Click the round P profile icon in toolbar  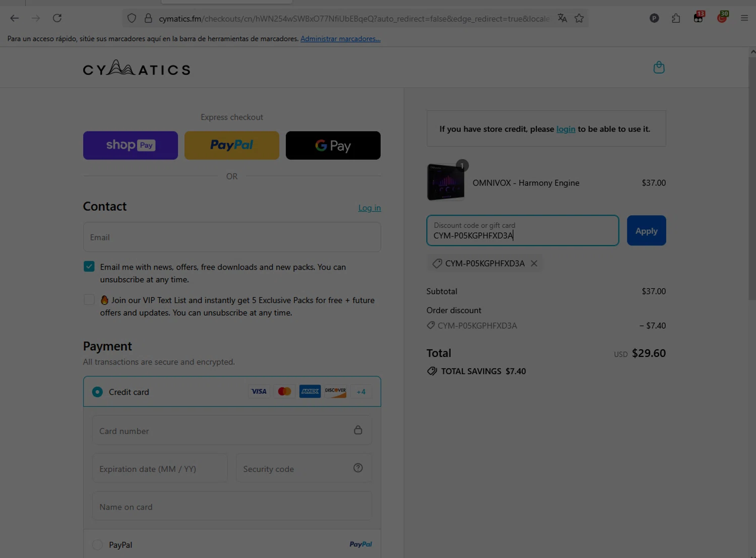(x=654, y=19)
